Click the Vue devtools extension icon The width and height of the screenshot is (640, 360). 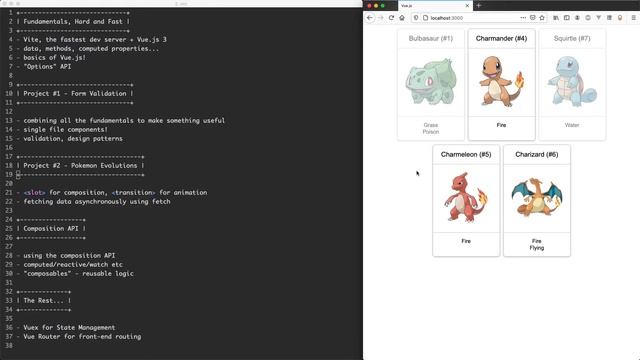coord(598,18)
